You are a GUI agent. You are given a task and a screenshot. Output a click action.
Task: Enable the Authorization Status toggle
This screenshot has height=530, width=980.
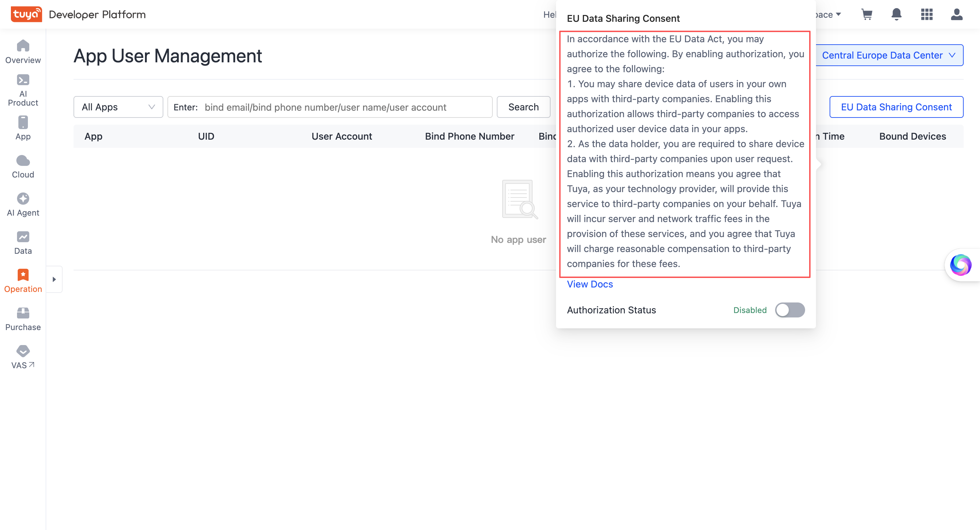pos(790,310)
